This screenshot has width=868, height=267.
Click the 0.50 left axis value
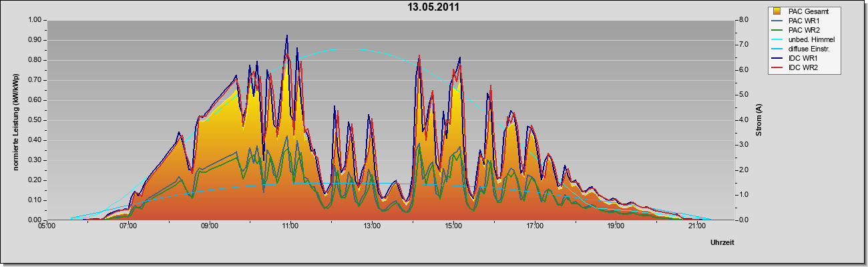tap(35, 120)
